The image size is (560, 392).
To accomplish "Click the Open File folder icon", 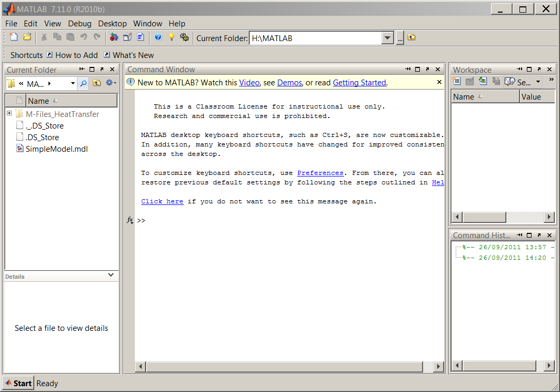I will click(x=27, y=37).
